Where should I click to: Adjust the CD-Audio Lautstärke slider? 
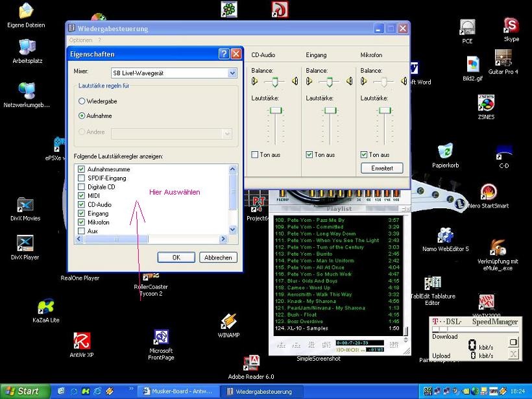click(276, 110)
